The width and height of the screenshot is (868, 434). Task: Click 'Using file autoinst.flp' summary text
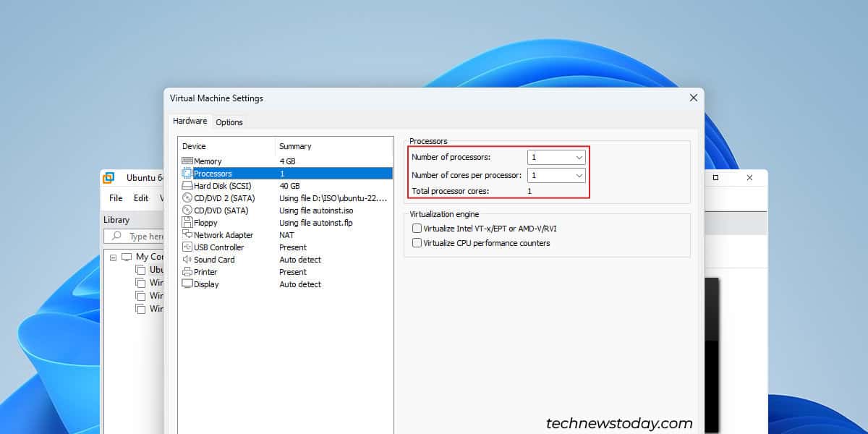point(316,223)
